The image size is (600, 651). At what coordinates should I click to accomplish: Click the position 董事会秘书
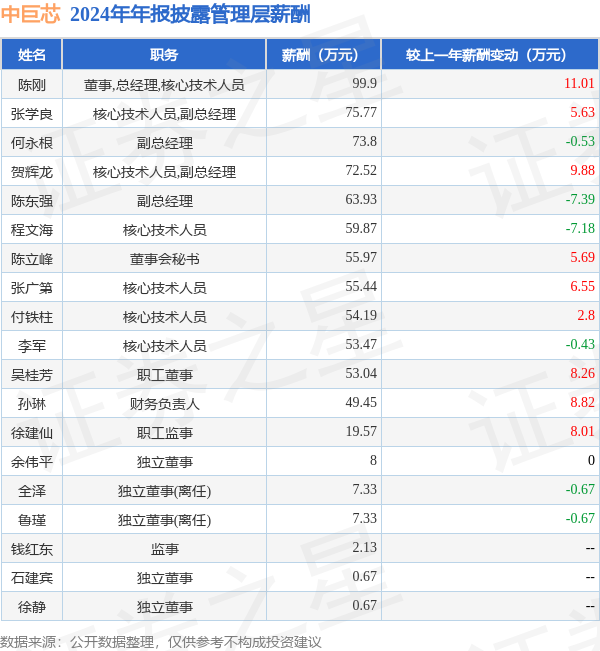tap(164, 259)
